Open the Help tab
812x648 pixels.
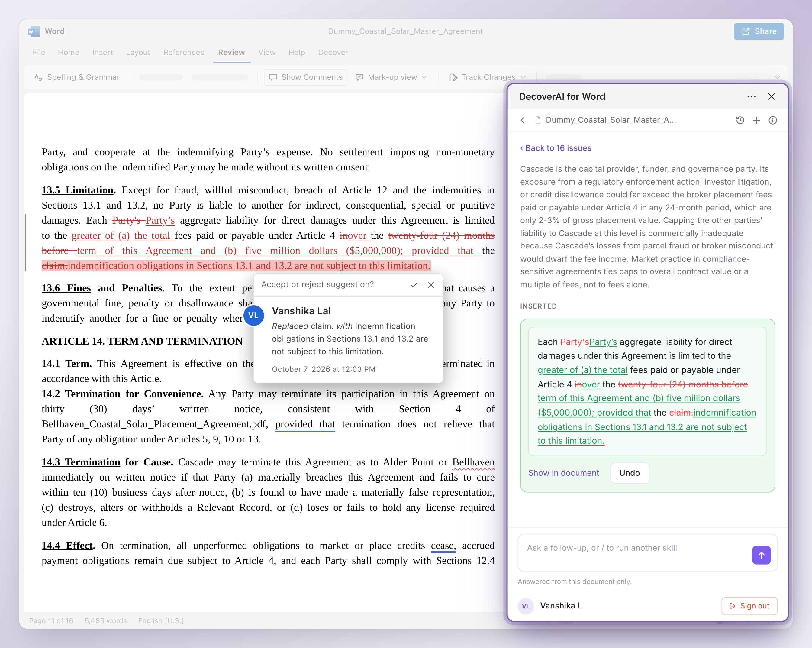pos(297,52)
